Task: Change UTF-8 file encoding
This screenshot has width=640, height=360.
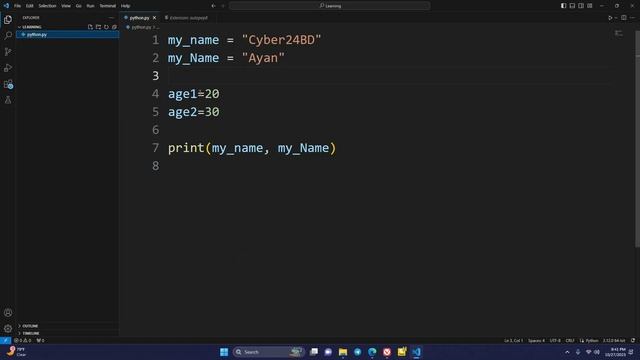Action: (x=555, y=340)
